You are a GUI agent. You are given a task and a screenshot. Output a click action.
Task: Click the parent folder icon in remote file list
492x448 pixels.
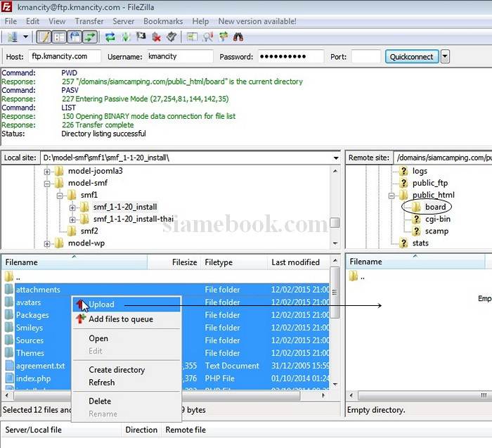click(x=354, y=276)
